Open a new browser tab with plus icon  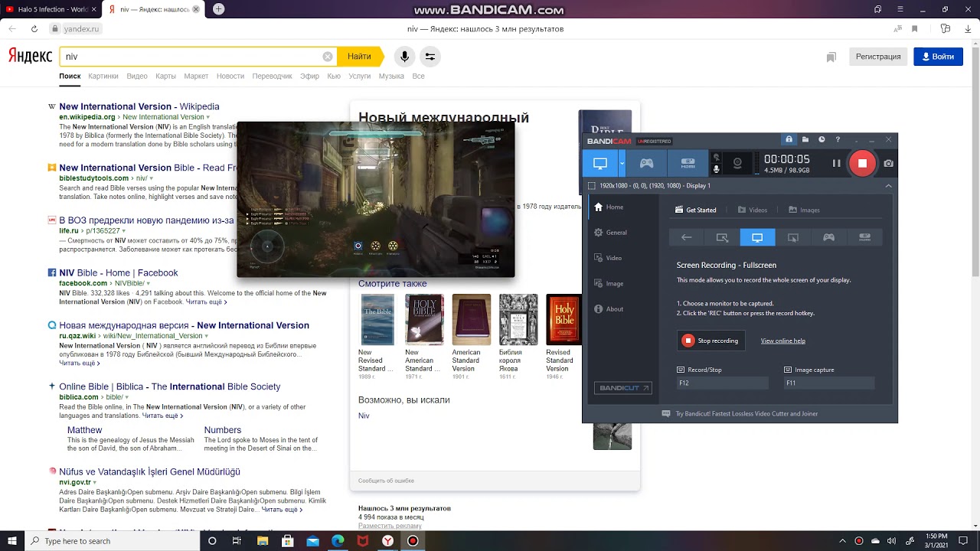(x=219, y=9)
